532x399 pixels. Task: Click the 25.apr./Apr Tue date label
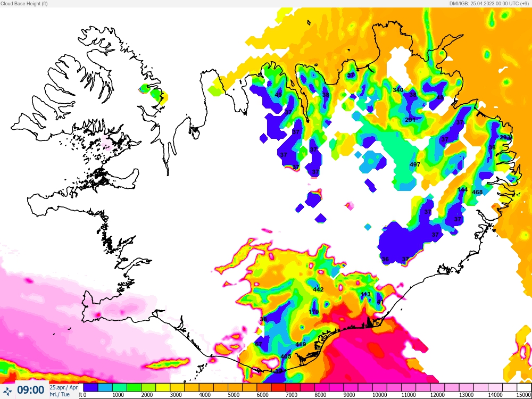[64, 390]
